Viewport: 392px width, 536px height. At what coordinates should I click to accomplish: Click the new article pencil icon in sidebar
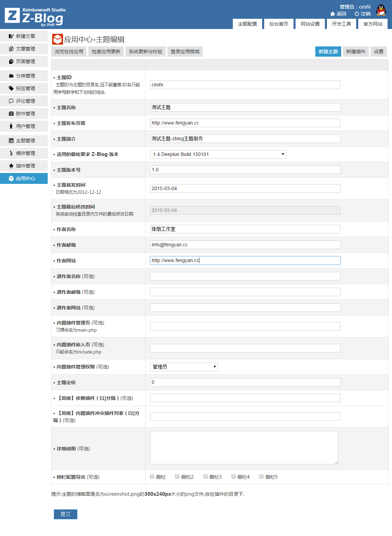[11, 36]
